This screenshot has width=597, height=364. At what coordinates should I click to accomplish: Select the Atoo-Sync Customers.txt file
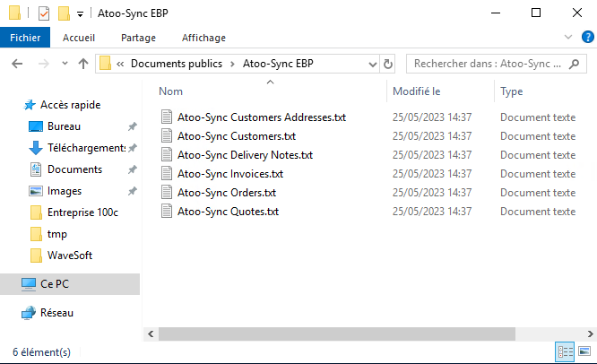(237, 136)
